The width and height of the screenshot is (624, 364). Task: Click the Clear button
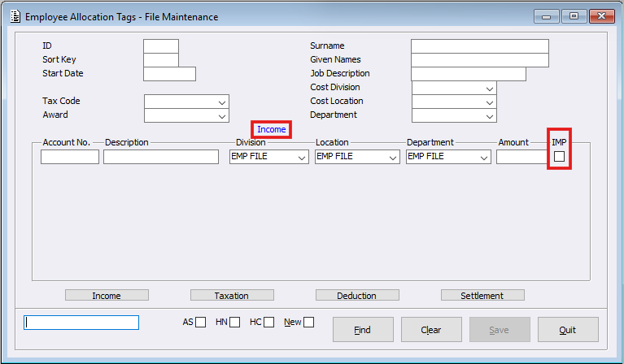[x=431, y=330]
